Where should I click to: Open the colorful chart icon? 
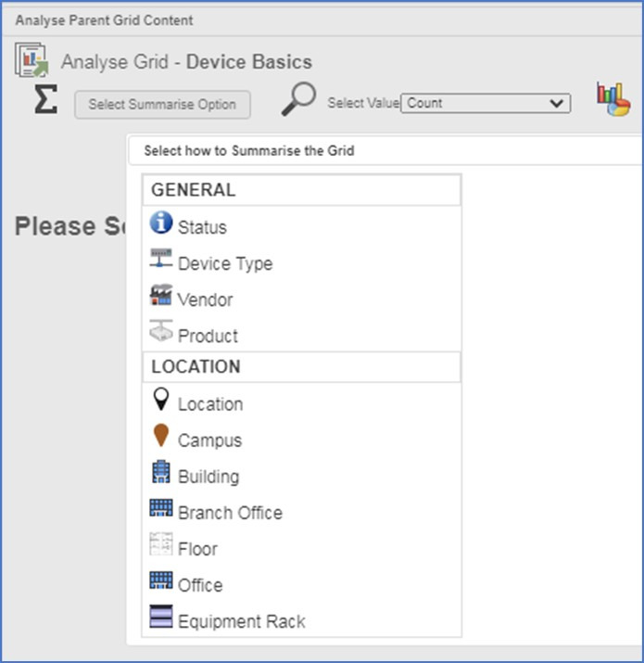(613, 99)
